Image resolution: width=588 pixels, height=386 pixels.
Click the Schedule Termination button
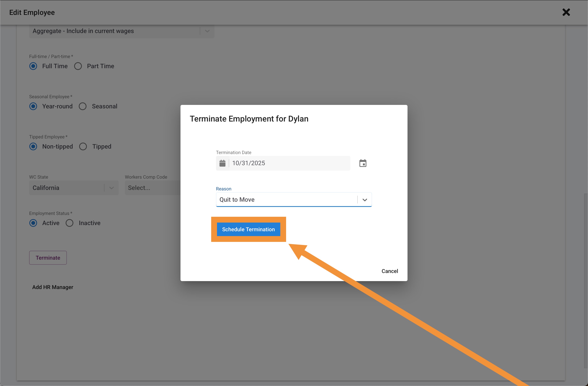coord(248,229)
